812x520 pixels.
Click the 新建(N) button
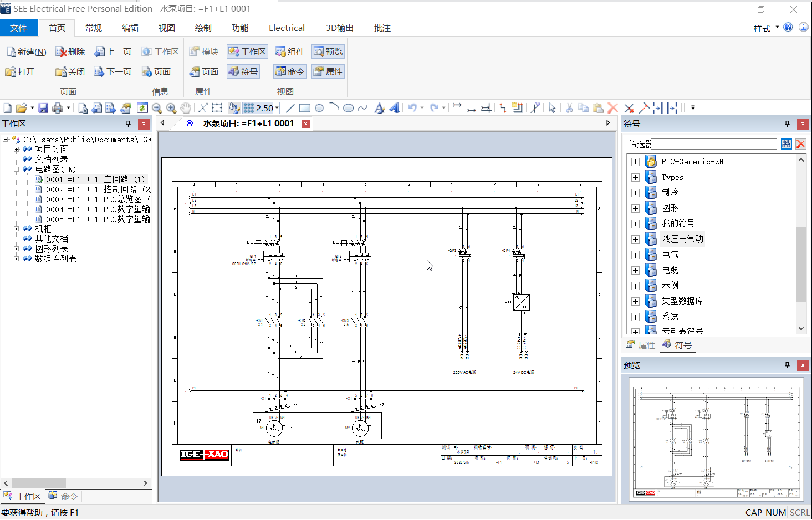[x=26, y=52]
